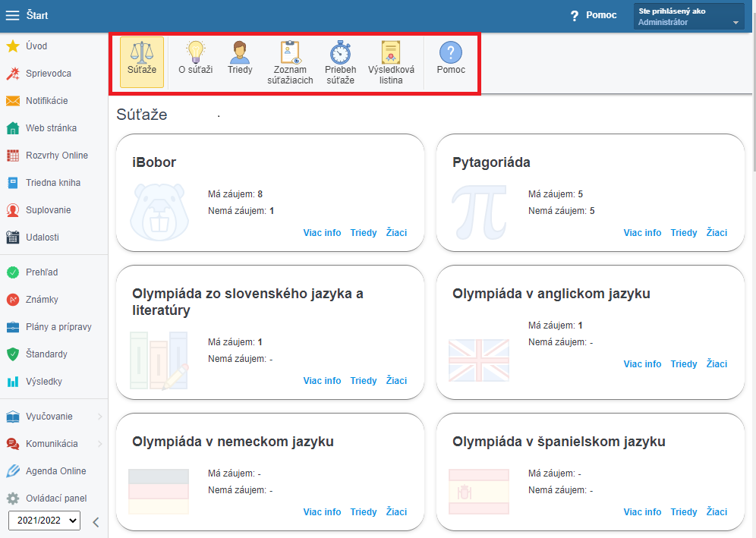Select the Súťaže scales toolbar icon
Screen dimensions: 756x538
142,52
